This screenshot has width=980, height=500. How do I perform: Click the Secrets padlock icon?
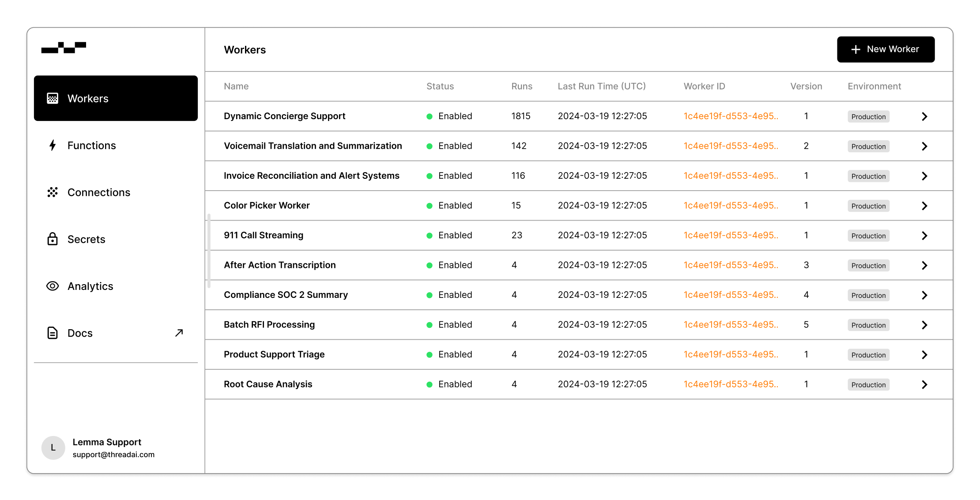53,239
